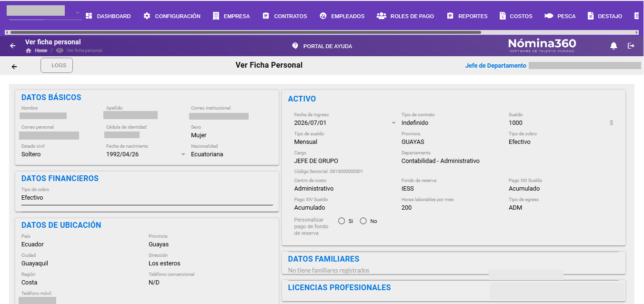Click the eye icon in breadcrumb

(x=60, y=51)
